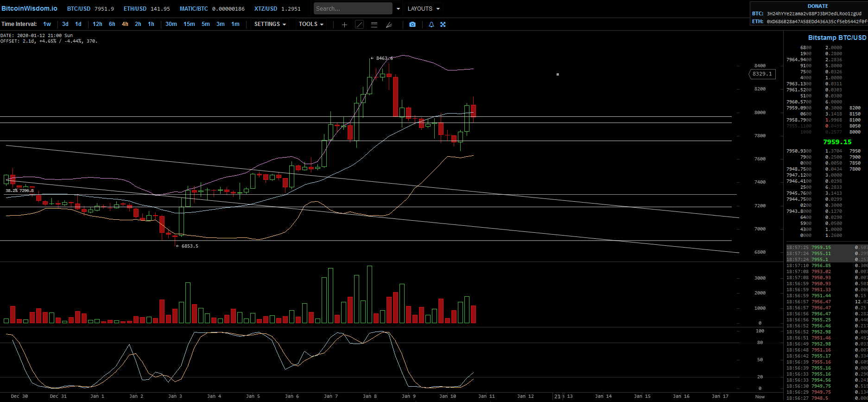This screenshot has width=868, height=402.
Task: Switch time interval to 1d
Action: click(x=78, y=24)
